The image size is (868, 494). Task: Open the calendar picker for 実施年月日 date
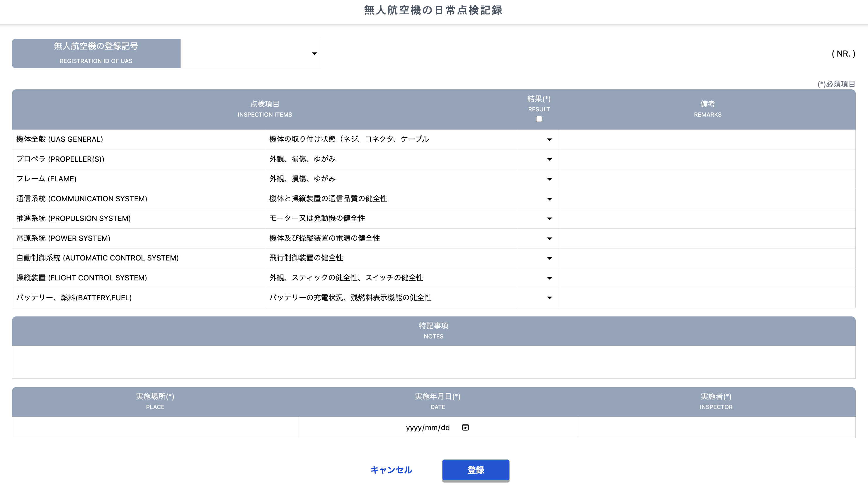point(465,427)
